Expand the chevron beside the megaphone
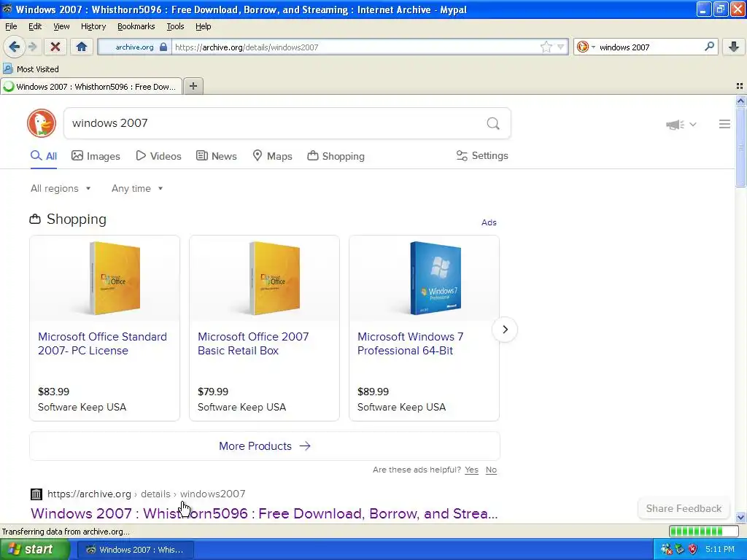This screenshot has height=560, width=747. pyautogui.click(x=693, y=124)
